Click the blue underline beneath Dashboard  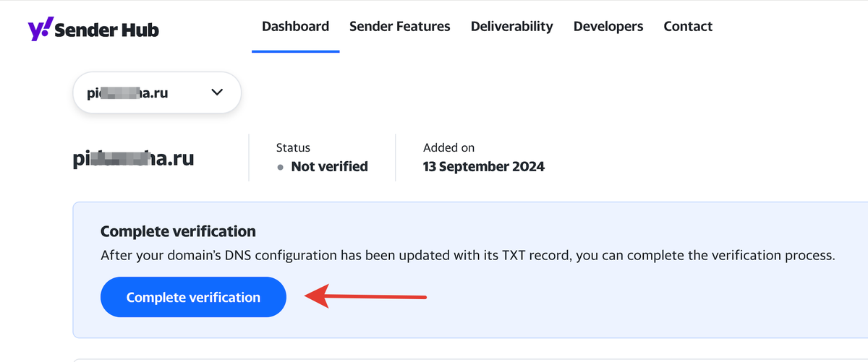[296, 51]
